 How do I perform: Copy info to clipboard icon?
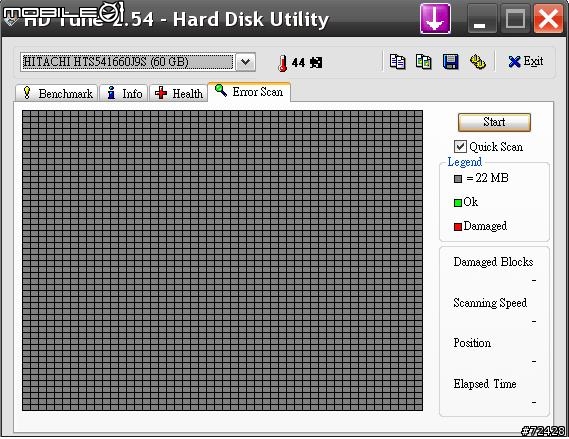click(397, 62)
